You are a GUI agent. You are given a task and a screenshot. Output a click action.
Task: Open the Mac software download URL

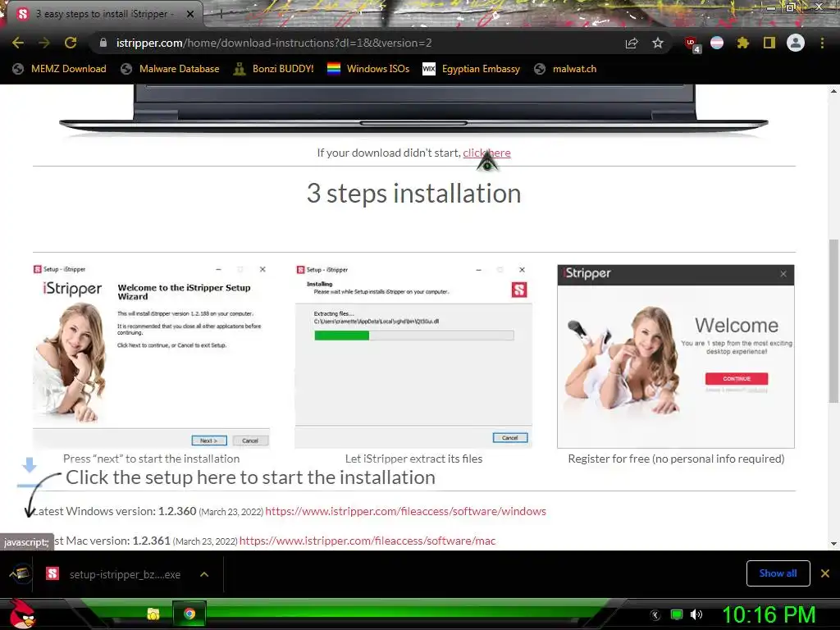367,541
